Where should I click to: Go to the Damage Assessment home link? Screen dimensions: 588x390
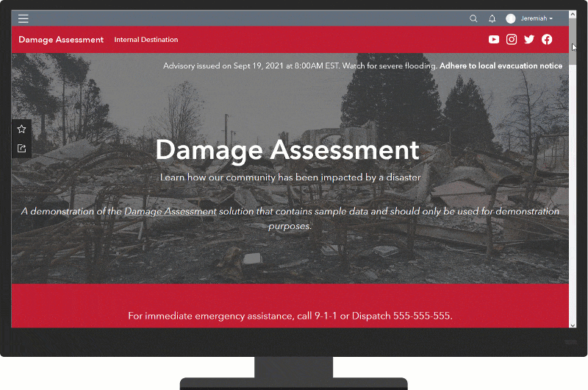tap(61, 40)
